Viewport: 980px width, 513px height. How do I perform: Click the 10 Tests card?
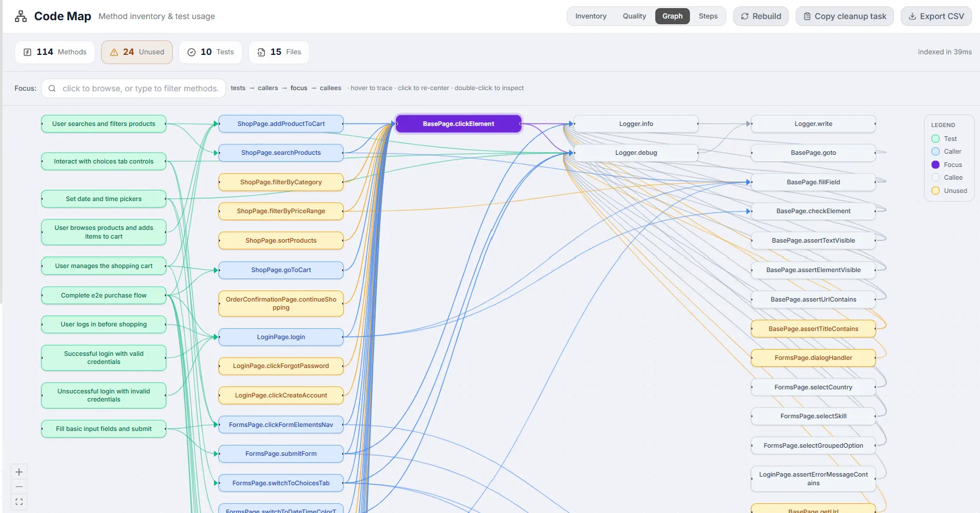210,52
